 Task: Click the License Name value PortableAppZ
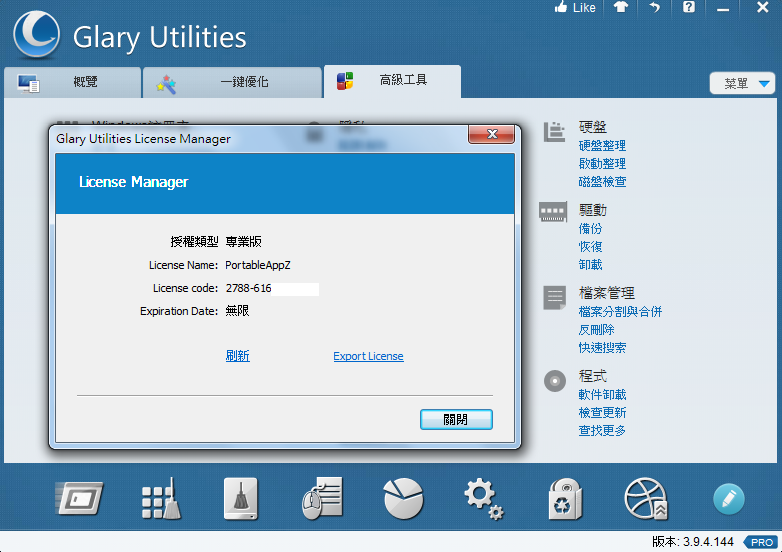point(258,265)
